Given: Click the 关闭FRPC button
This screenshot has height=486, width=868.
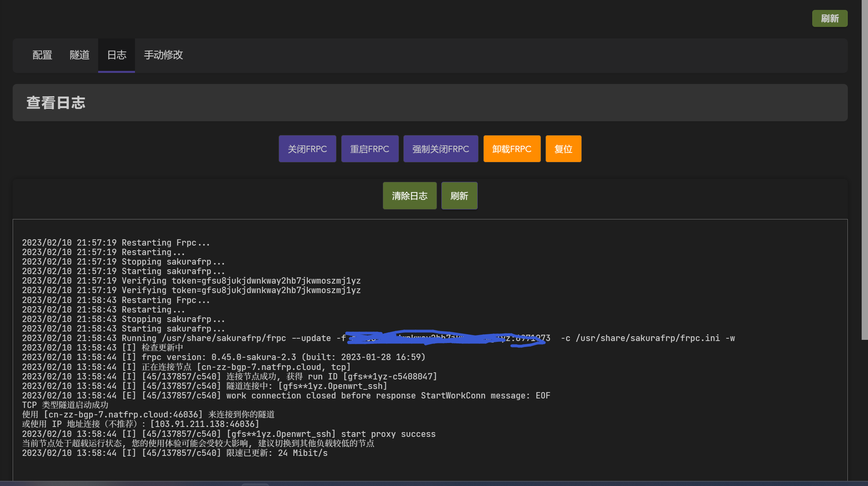Looking at the screenshot, I should pos(307,149).
